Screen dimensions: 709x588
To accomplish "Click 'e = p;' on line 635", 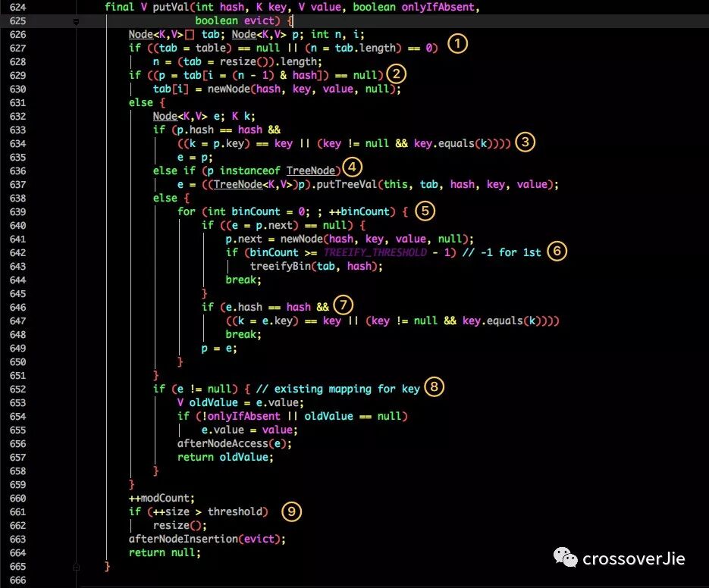I will coord(195,158).
